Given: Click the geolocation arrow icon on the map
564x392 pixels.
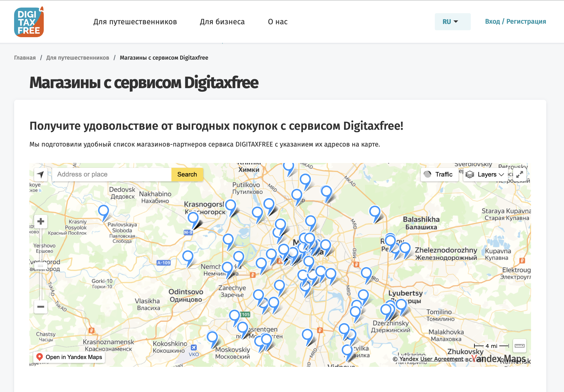Looking at the screenshot, I should point(41,174).
